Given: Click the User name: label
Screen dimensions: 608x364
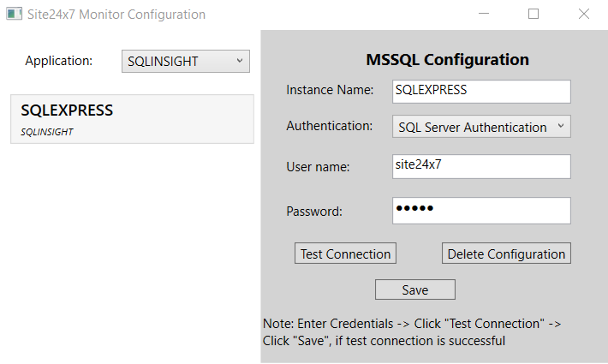Looking at the screenshot, I should coord(318,167).
